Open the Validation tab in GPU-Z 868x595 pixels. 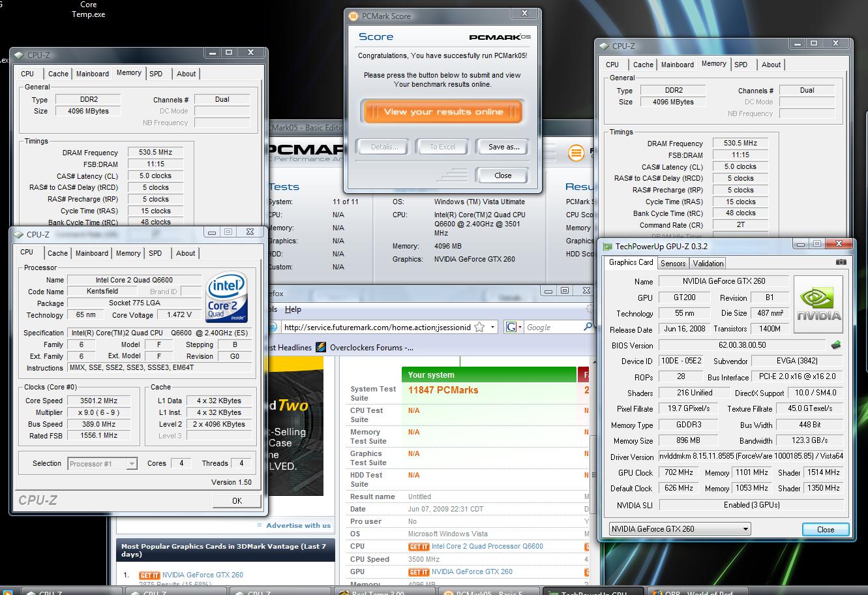pos(708,264)
